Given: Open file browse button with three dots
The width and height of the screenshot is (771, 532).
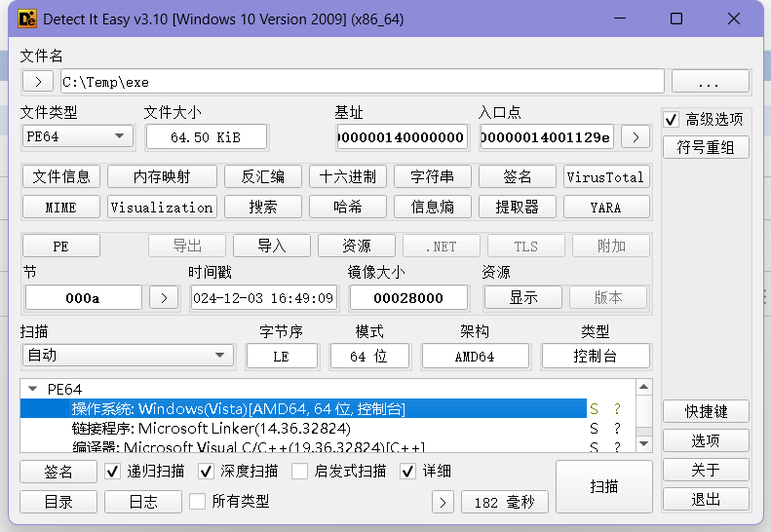Looking at the screenshot, I should coord(710,81).
